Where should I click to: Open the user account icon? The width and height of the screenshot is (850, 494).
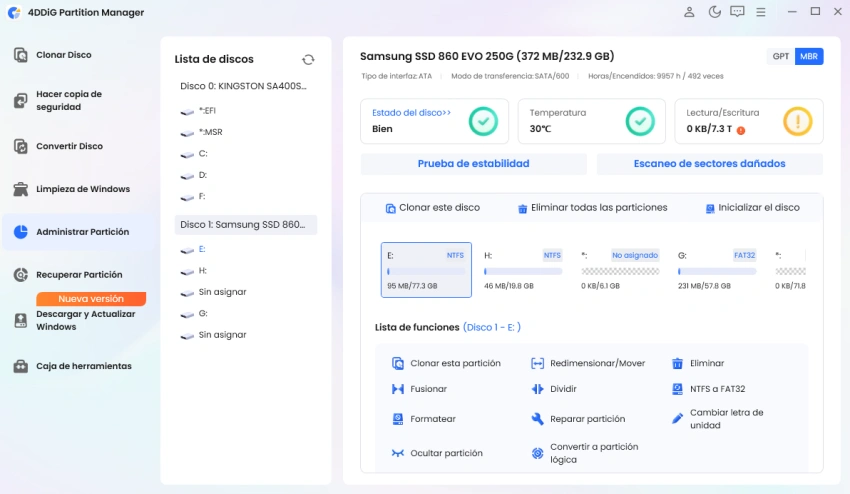[x=689, y=12]
